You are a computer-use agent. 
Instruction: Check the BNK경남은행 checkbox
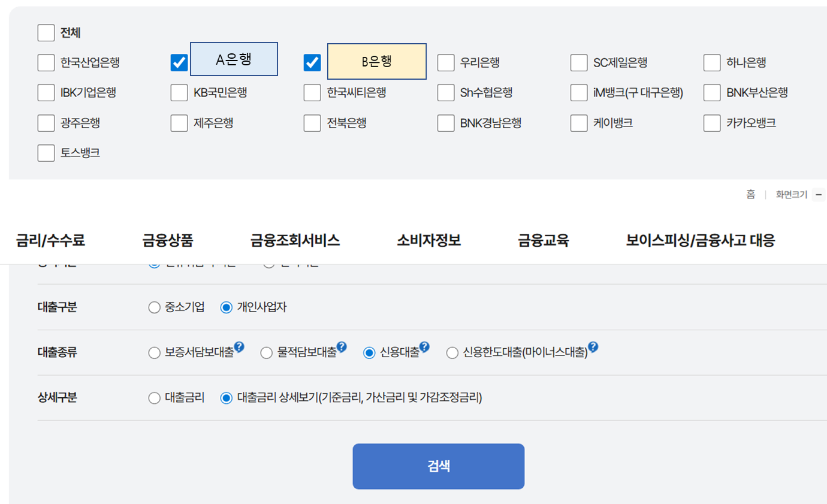click(446, 123)
